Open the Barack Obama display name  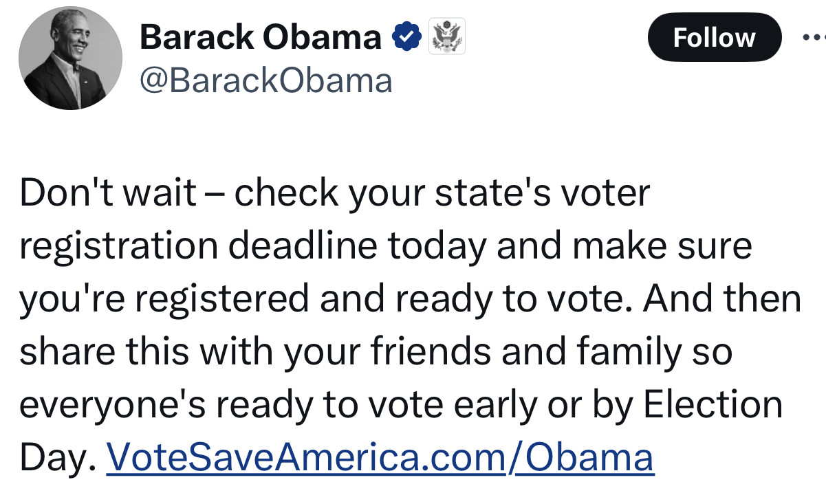tap(261, 36)
